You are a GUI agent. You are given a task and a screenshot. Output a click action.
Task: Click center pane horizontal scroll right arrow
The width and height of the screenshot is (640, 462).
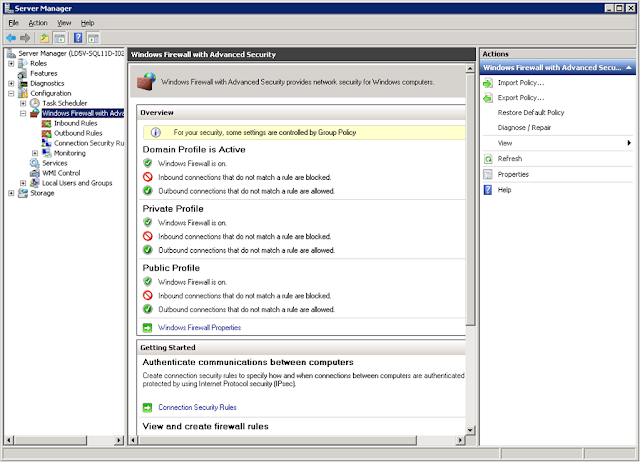460,440
